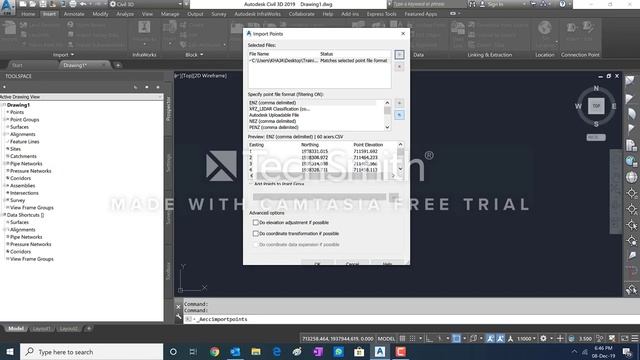Click the customization hamburger icon in status bar
Image resolution: width=640 pixels, height=360 pixels.
(635, 338)
